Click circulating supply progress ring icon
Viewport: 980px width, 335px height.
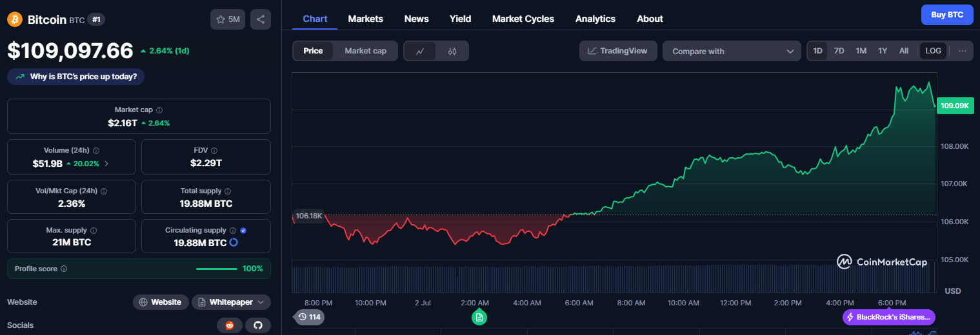(x=234, y=243)
